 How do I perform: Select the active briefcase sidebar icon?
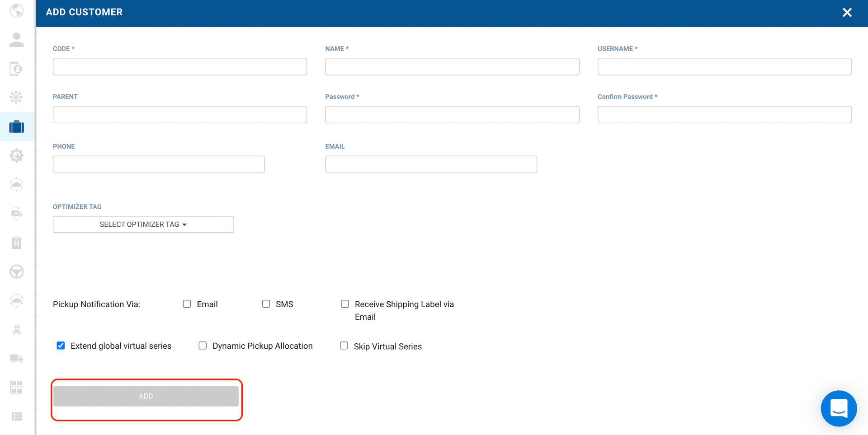click(17, 127)
